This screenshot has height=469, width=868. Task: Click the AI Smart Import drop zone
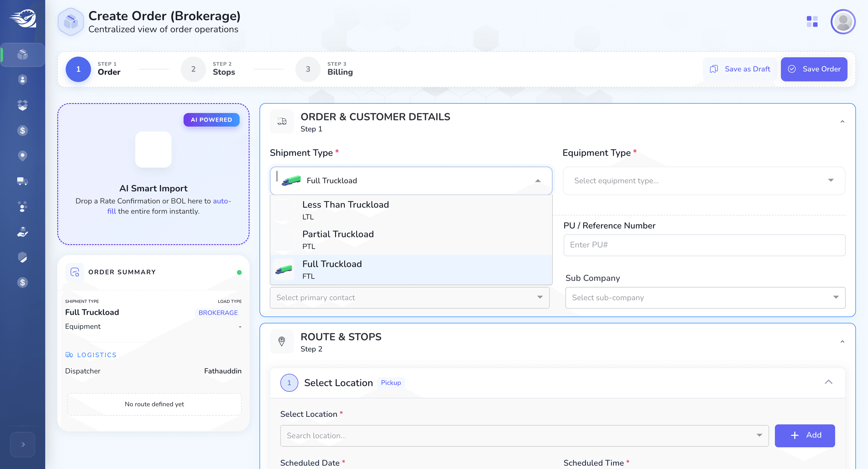coord(153,174)
